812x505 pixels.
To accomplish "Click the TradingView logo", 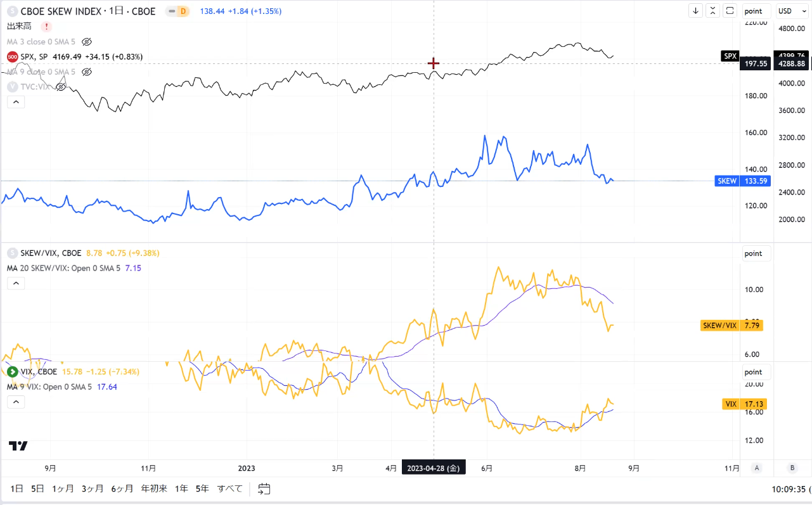I will [18, 446].
